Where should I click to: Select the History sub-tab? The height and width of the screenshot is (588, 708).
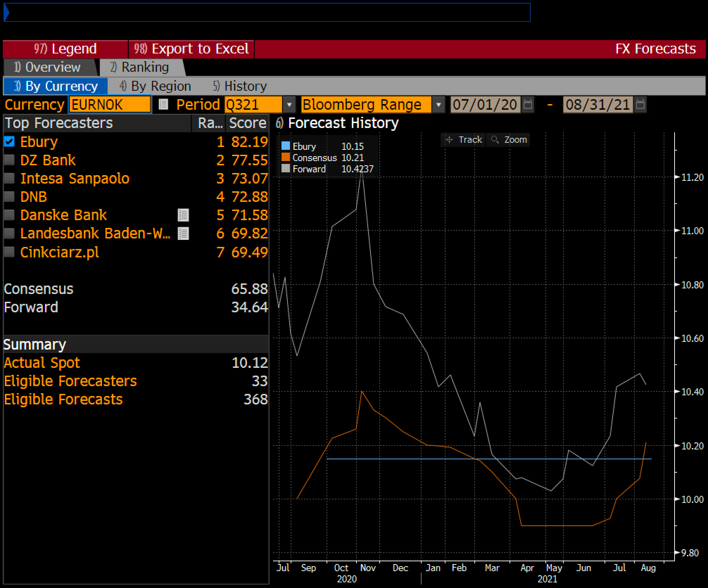pos(240,86)
